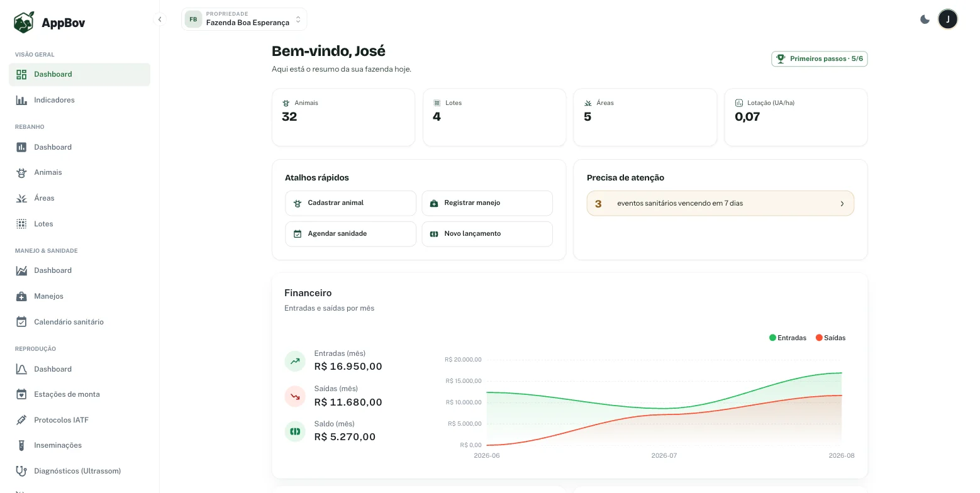Screen dimensions: 980x493
Task: Click the Protocolos IATF syringe icon
Action: click(21, 420)
